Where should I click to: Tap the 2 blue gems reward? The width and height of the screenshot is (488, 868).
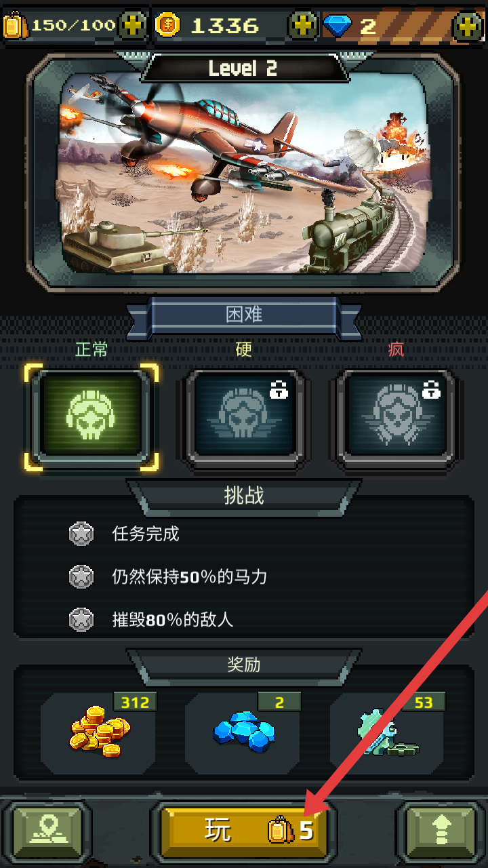coord(243,732)
